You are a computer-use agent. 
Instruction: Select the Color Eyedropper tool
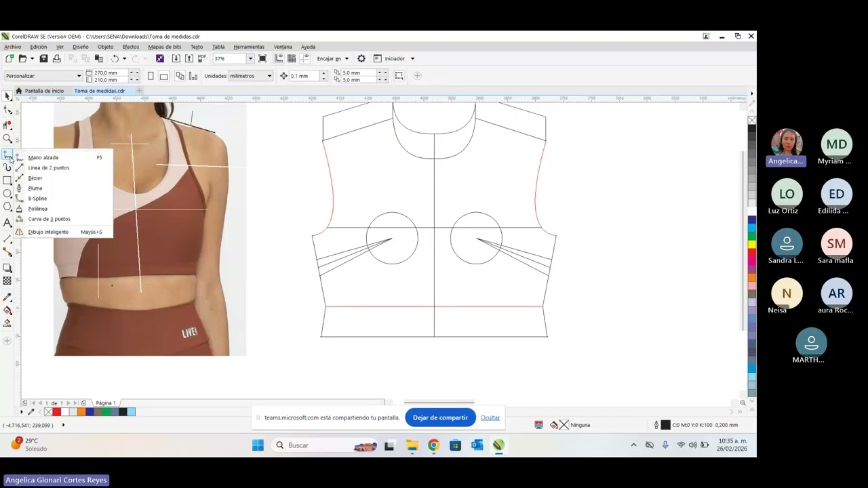click(7, 297)
